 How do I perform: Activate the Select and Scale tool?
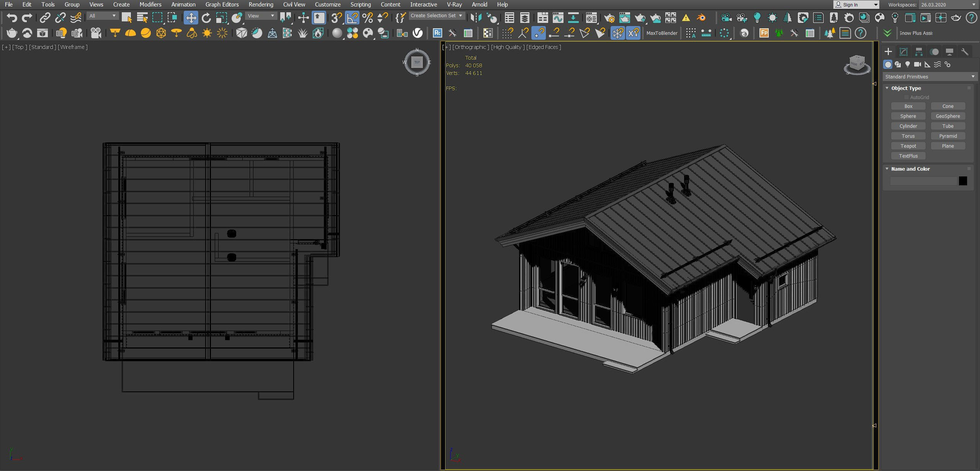[x=221, y=18]
